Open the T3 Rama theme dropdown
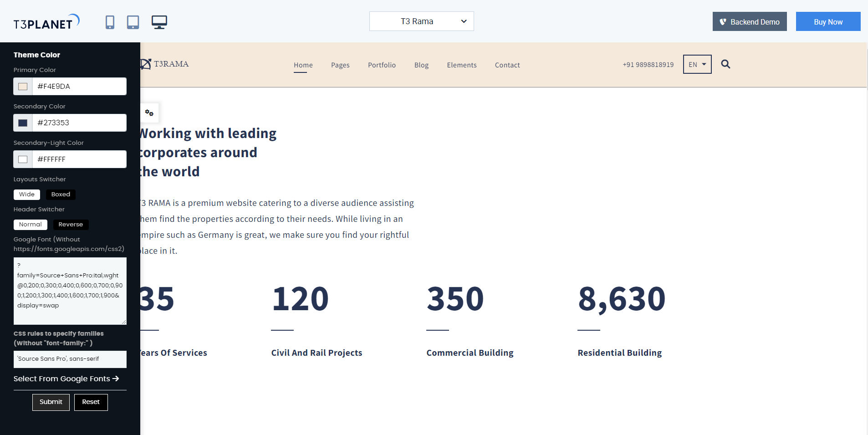868x435 pixels. click(x=422, y=21)
